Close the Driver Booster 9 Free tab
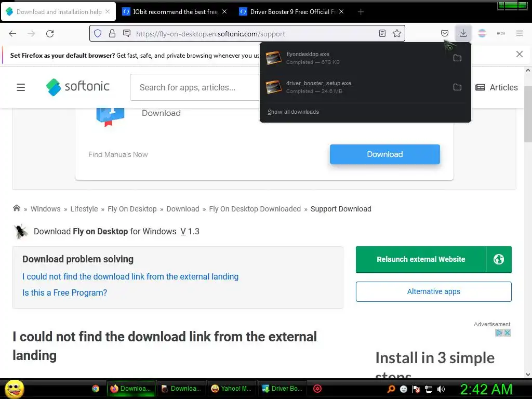532x399 pixels. (341, 11)
